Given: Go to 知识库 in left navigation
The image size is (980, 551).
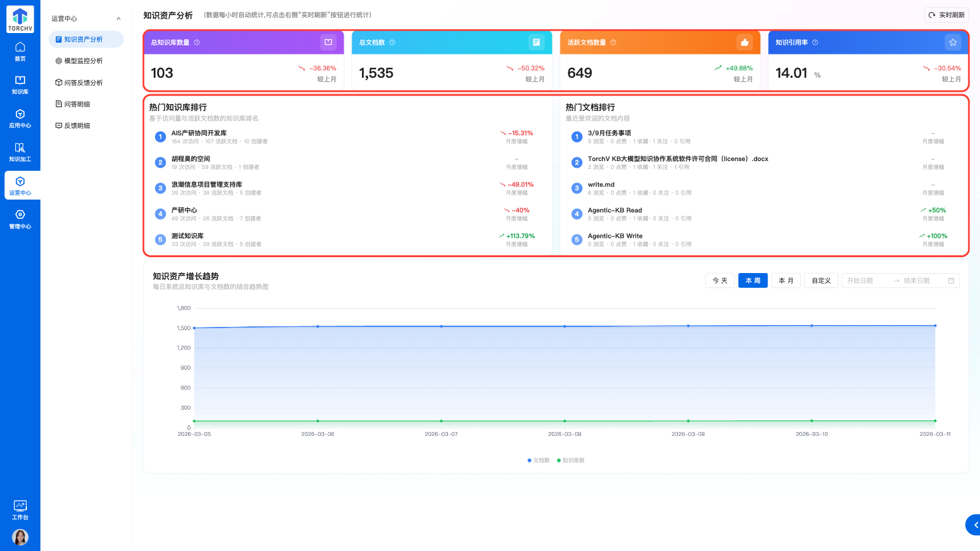Looking at the screenshot, I should [20, 85].
